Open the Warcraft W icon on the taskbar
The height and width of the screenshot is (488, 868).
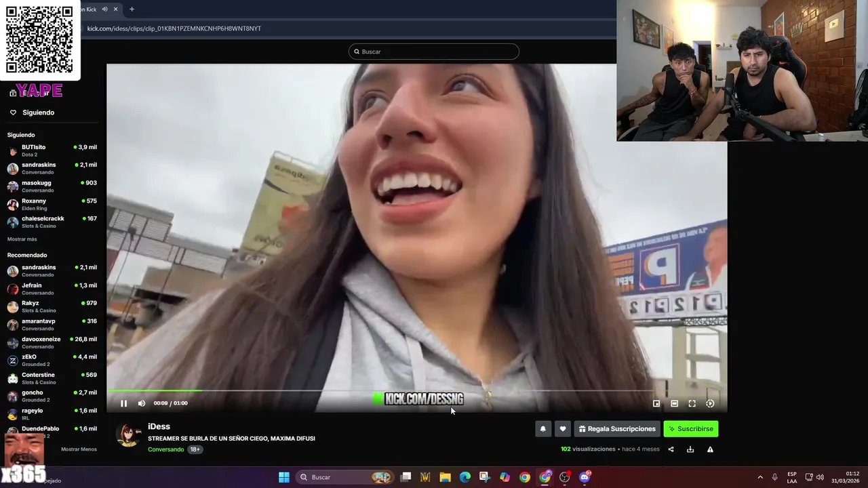coord(425,477)
